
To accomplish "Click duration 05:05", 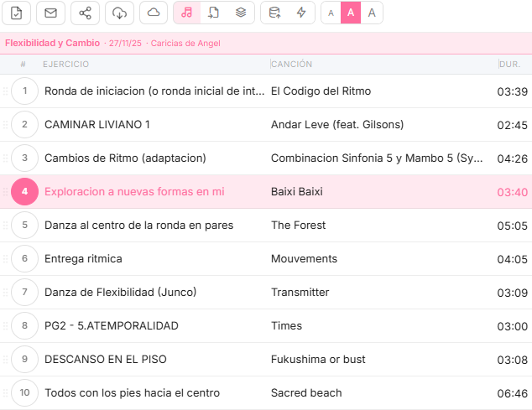I will tap(513, 226).
